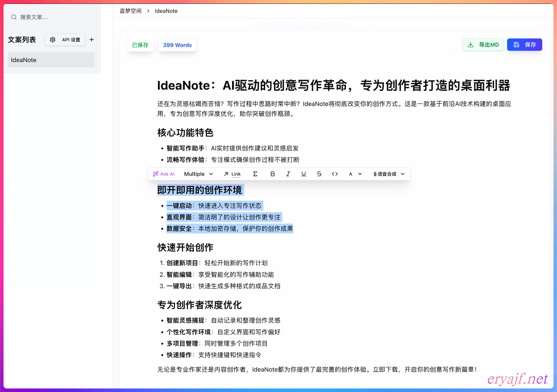
Task: Click the 盗梦空间 breadcrumb
Action: [131, 11]
